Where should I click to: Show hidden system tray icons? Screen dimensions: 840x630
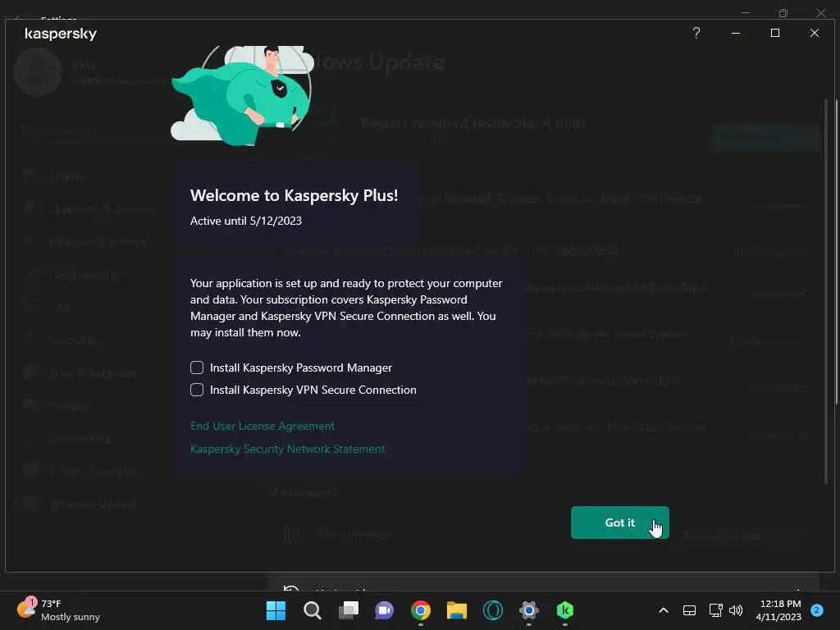[663, 610]
